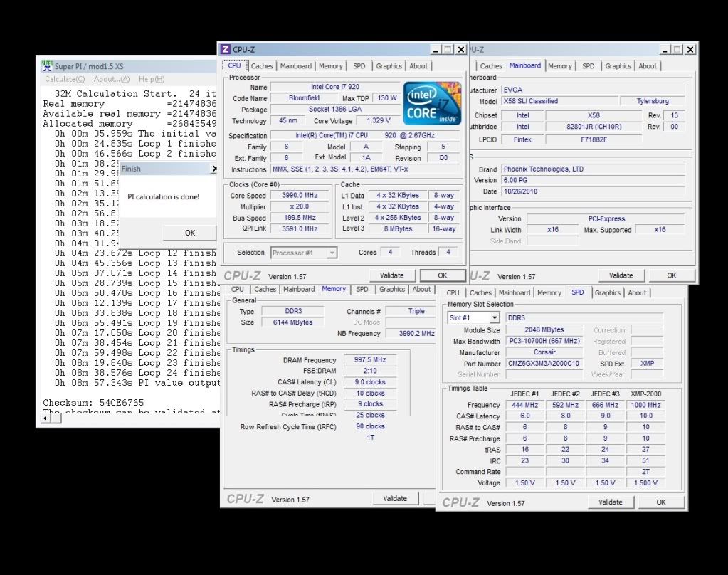Click the left arrow of Super PI horizontal scrollbar
This screenshot has height=575, width=728.
click(46, 418)
